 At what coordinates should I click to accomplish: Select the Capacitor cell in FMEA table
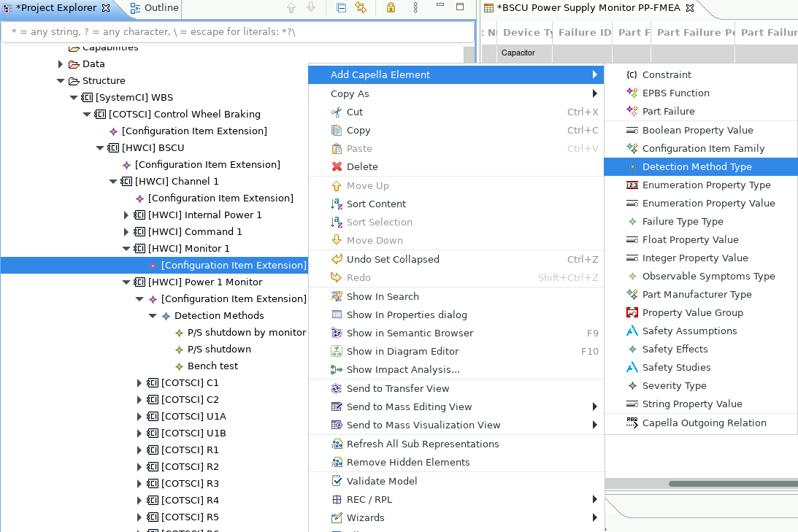coord(525,53)
